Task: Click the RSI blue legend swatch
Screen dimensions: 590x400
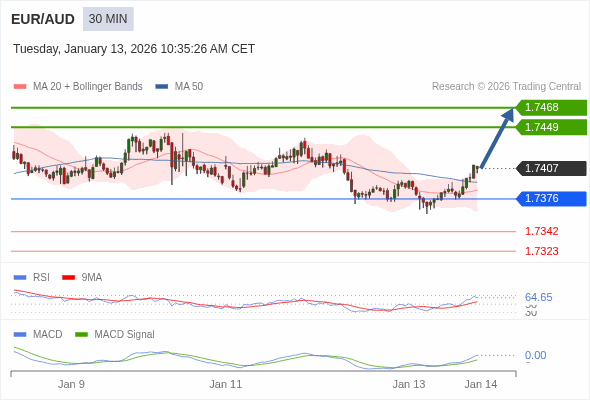Action: click(20, 278)
